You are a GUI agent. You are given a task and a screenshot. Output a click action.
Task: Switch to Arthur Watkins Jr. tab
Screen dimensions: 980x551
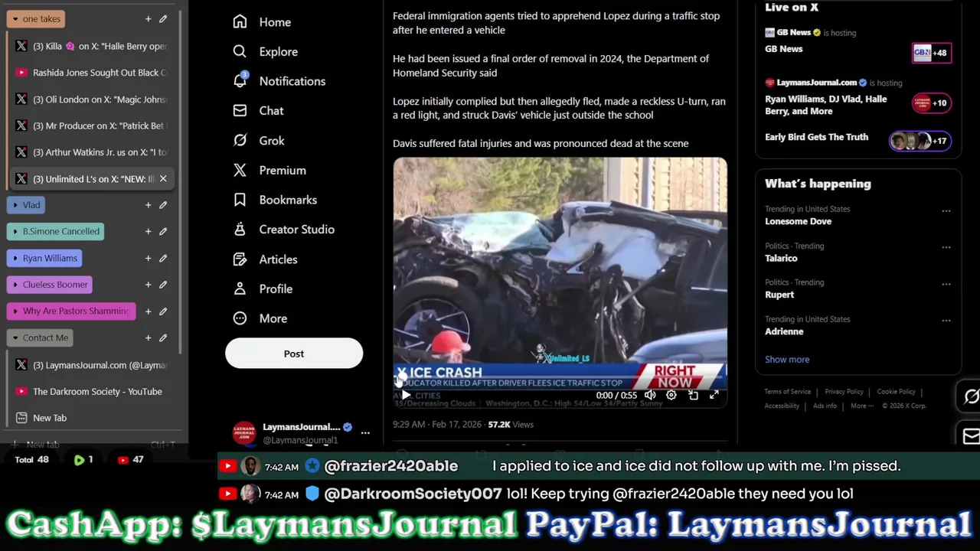(x=91, y=152)
